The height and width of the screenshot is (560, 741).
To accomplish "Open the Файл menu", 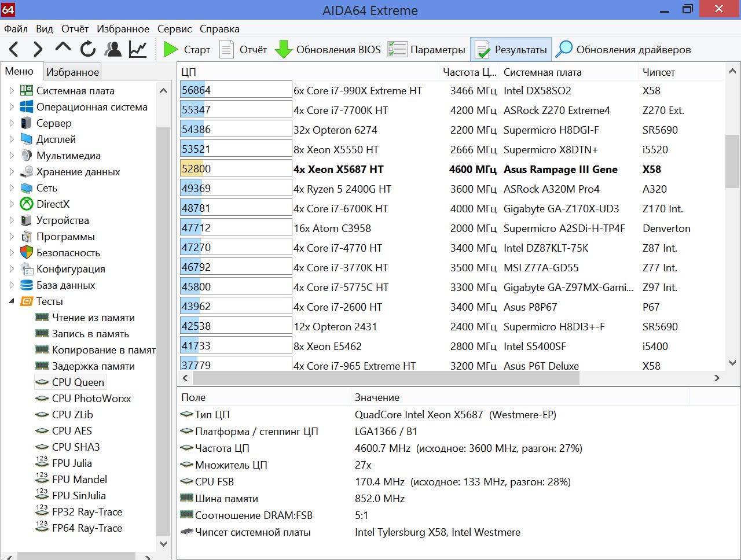I will coord(16,29).
